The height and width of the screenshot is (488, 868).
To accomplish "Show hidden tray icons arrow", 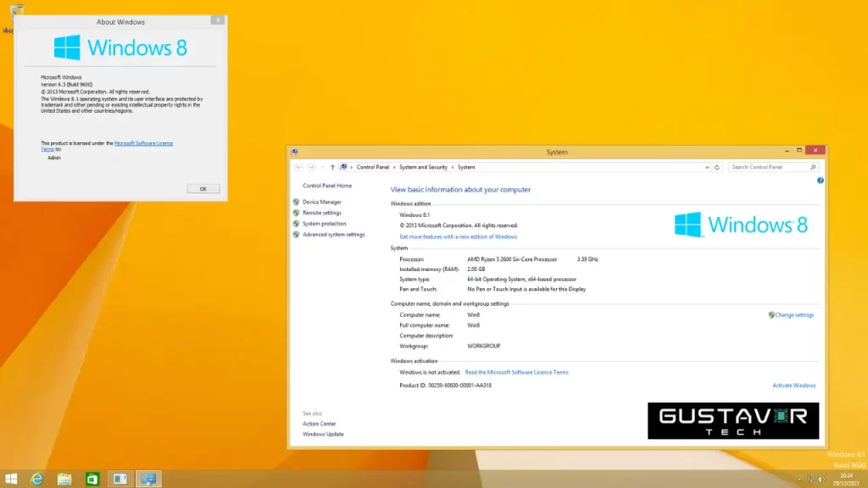I will pos(798,480).
